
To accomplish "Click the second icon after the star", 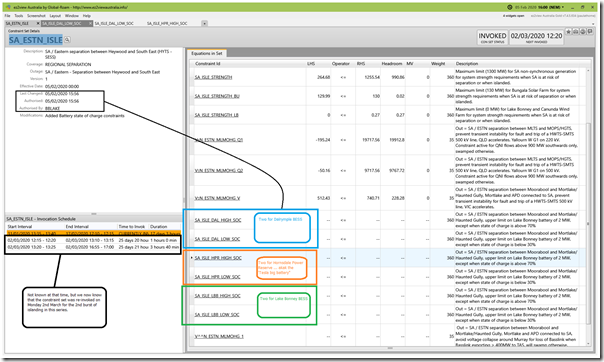I will click(x=576, y=32).
